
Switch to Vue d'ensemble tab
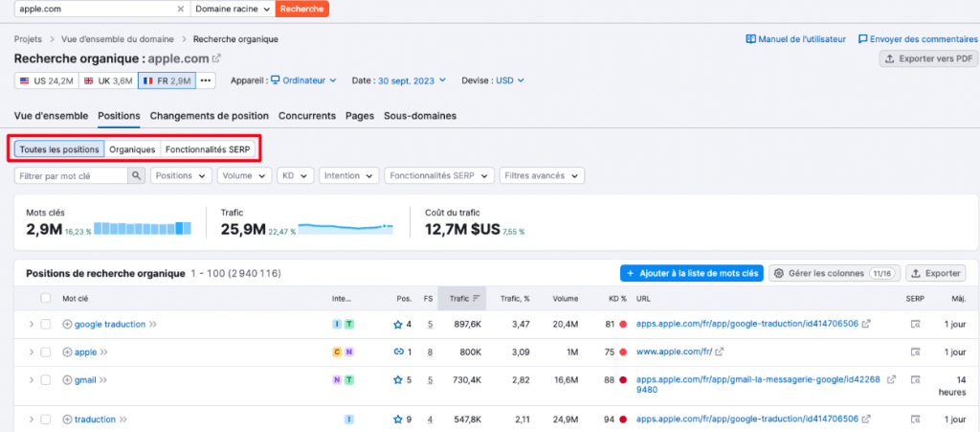pos(51,116)
